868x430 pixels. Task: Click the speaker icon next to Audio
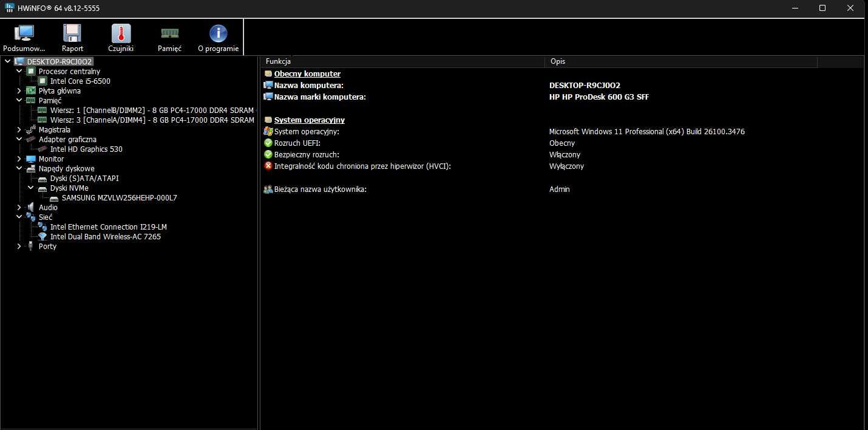click(x=31, y=207)
